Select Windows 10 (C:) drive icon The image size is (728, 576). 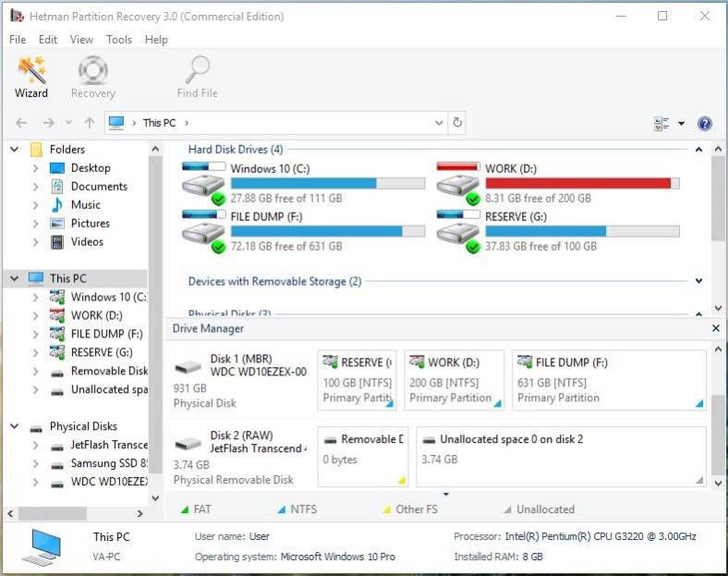coord(204,183)
